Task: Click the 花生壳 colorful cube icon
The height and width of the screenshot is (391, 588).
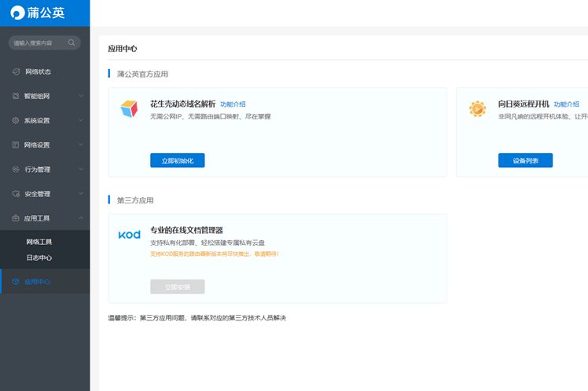Action: coord(129,109)
